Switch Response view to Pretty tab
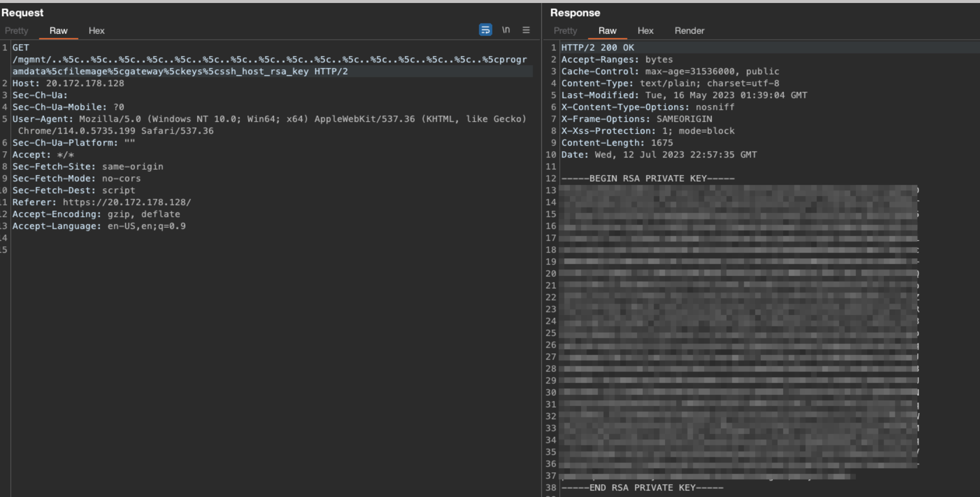 click(565, 31)
